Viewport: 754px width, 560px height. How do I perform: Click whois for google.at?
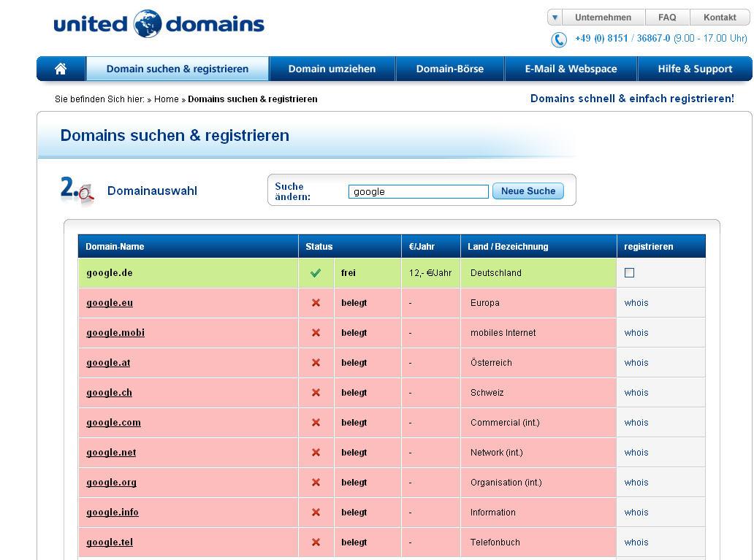pyautogui.click(x=636, y=362)
